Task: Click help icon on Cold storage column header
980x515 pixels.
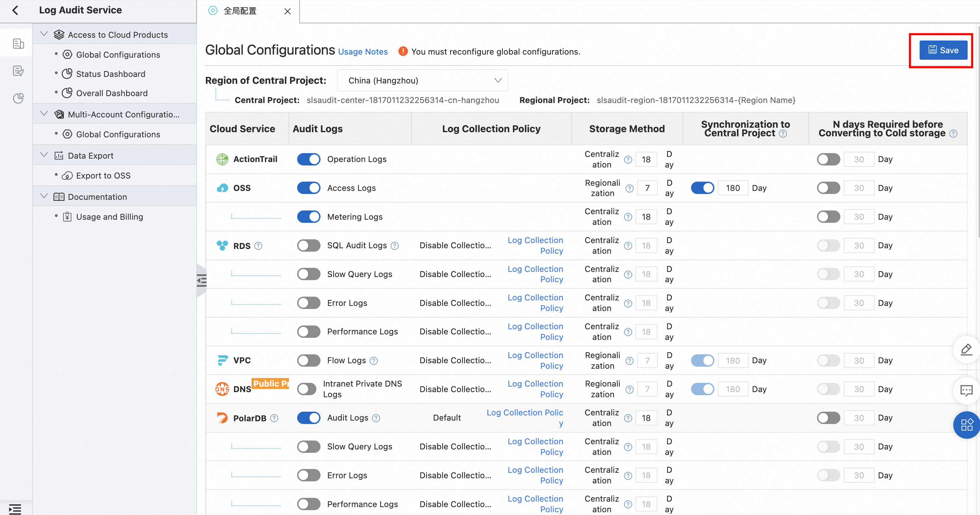Action: 953,134
